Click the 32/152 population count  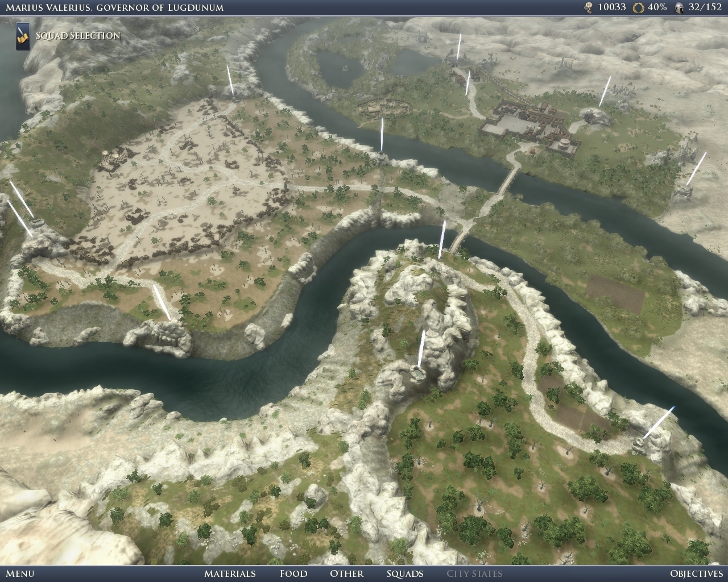705,7
